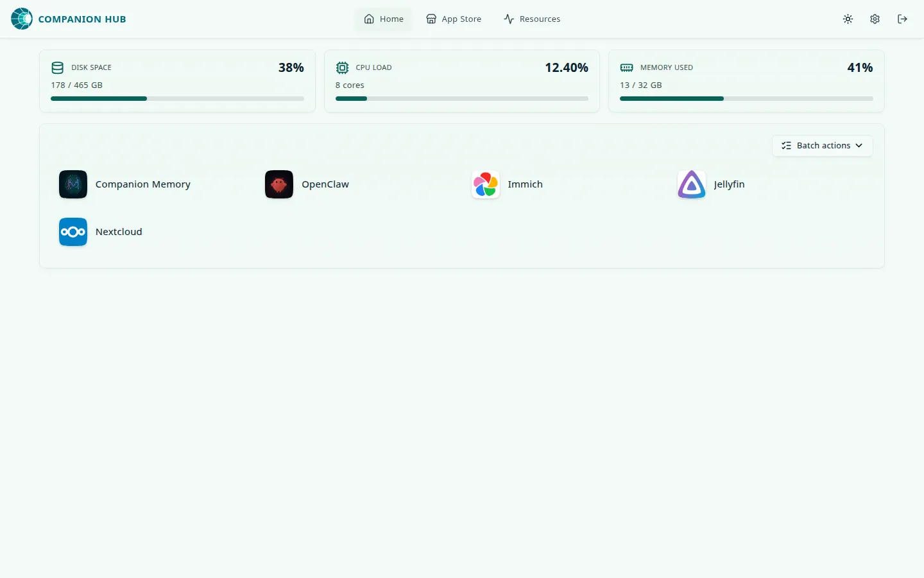This screenshot has height=578, width=924.
Task: Click the CPU load chip icon
Action: click(x=342, y=67)
